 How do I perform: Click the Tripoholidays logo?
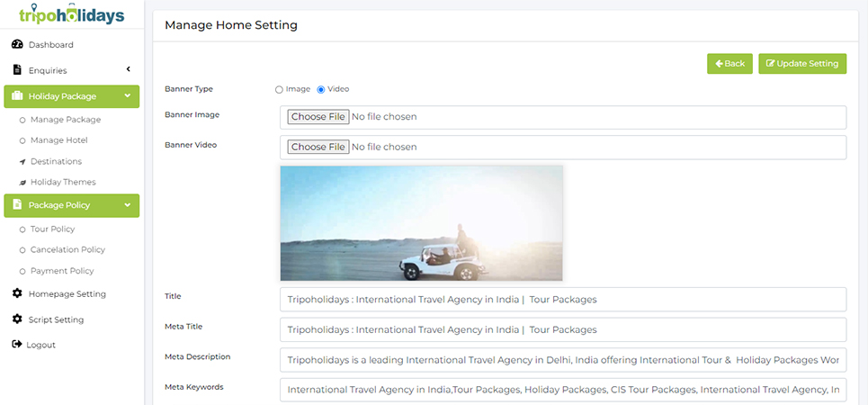(x=71, y=14)
